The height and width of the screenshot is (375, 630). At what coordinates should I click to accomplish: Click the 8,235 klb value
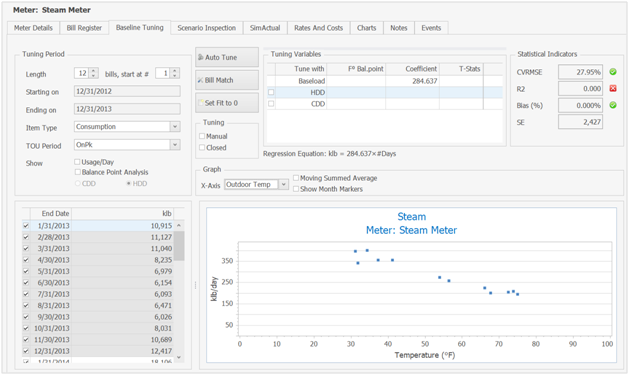point(163,260)
